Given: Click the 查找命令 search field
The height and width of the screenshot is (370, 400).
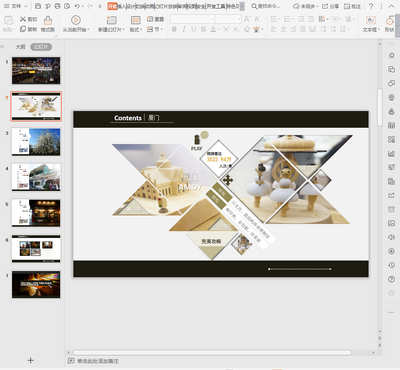Looking at the screenshot, I should coord(266,6).
